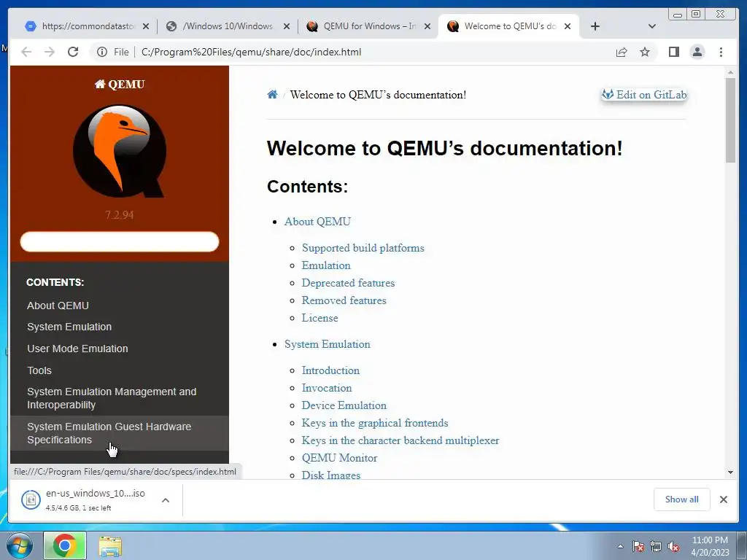Open Supported build platforms link
Viewport: 747px width, 560px height.
pos(363,248)
